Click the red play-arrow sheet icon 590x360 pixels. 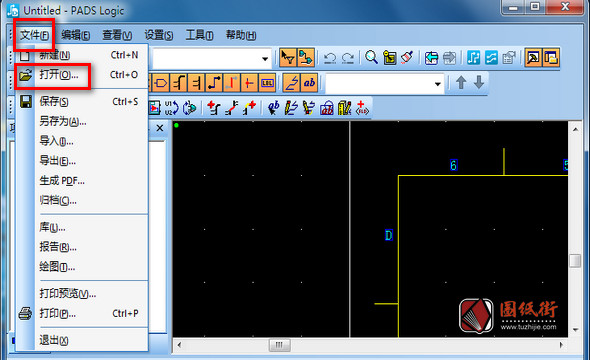[154, 108]
